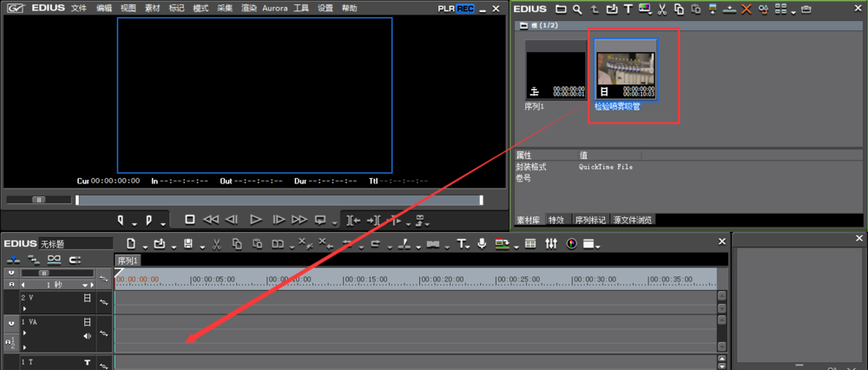
Task: Toggle audio speaker on 1 VA track
Action: pos(87,336)
